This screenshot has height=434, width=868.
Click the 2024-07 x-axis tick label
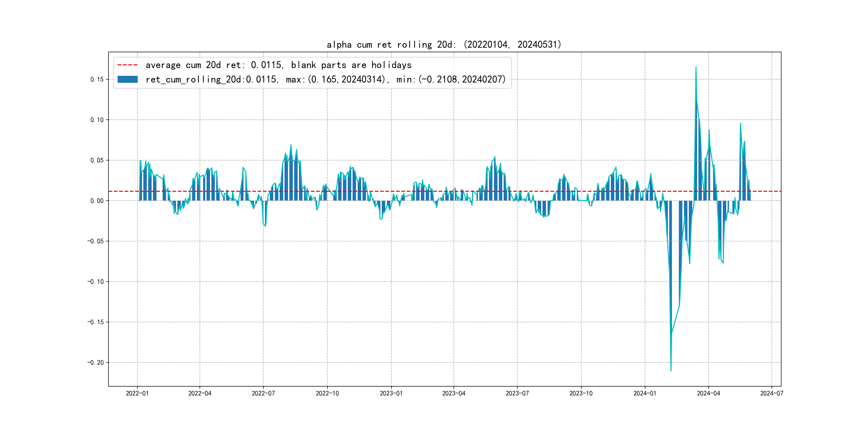pyautogui.click(x=772, y=393)
